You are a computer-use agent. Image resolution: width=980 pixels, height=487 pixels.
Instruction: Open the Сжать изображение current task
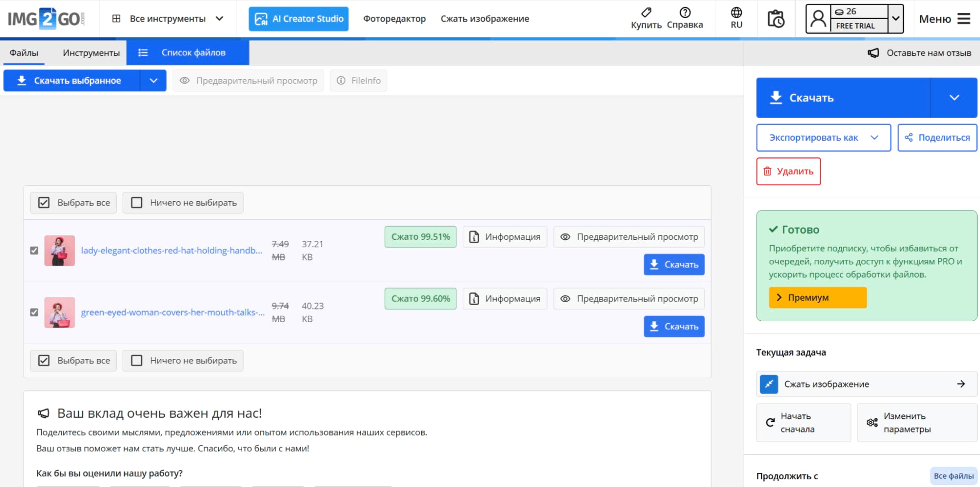[x=867, y=384]
